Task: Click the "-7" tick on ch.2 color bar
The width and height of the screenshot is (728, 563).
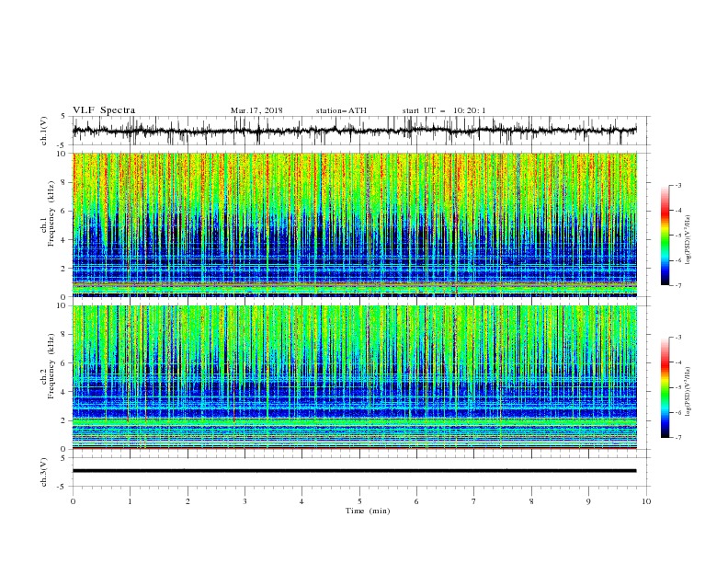Action: click(x=678, y=437)
